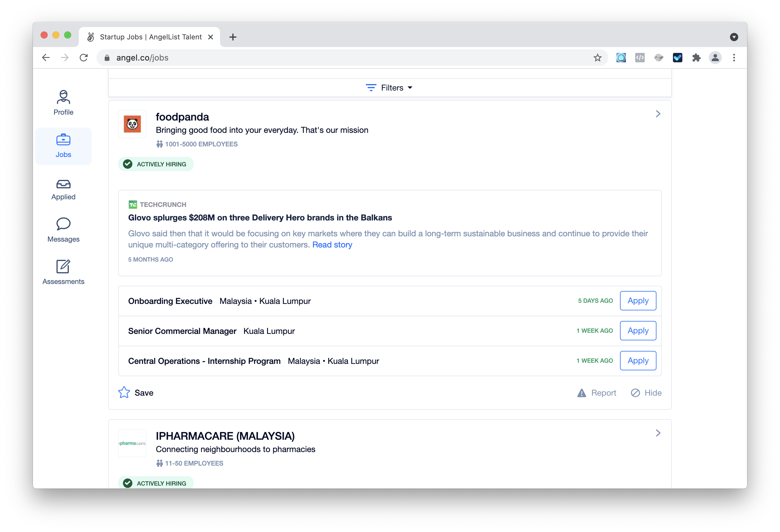The width and height of the screenshot is (780, 532).
Task: Reload the page with refresh icon
Action: tap(84, 58)
